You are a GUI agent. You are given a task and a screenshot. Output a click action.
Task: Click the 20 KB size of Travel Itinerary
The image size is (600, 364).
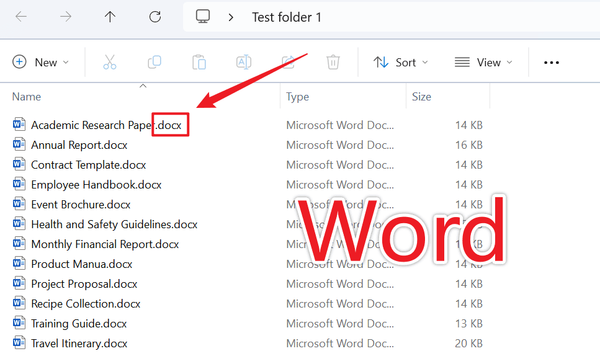point(468,344)
